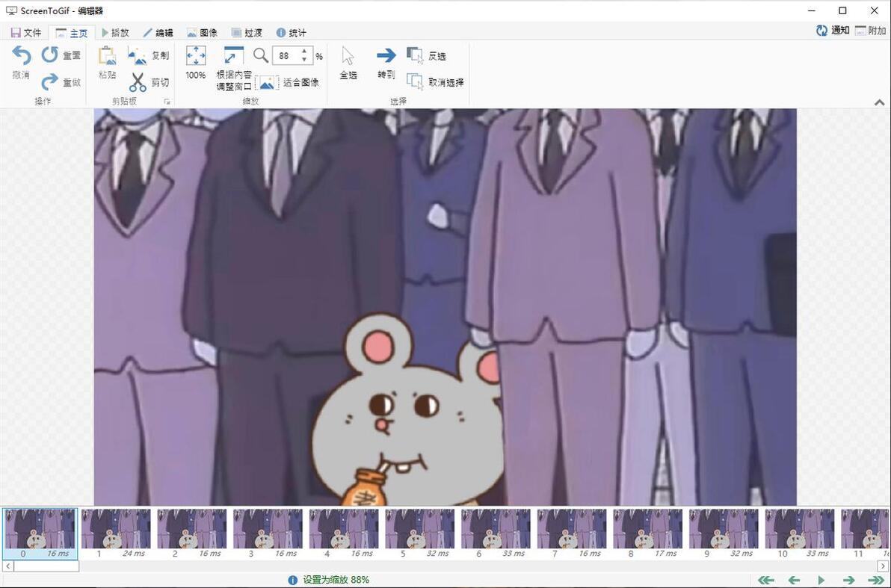Viewport: 891px width, 588px height.
Task: Click the frame list scrollbar thumb
Action: coord(46,566)
